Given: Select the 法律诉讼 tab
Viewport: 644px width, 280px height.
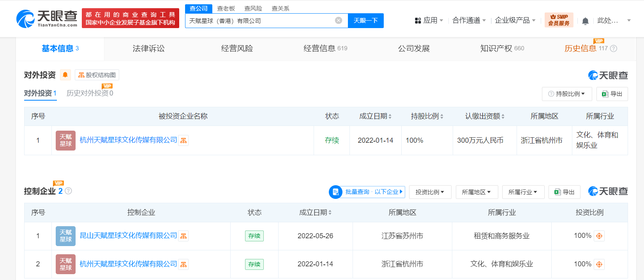Looking at the screenshot, I should [148, 48].
